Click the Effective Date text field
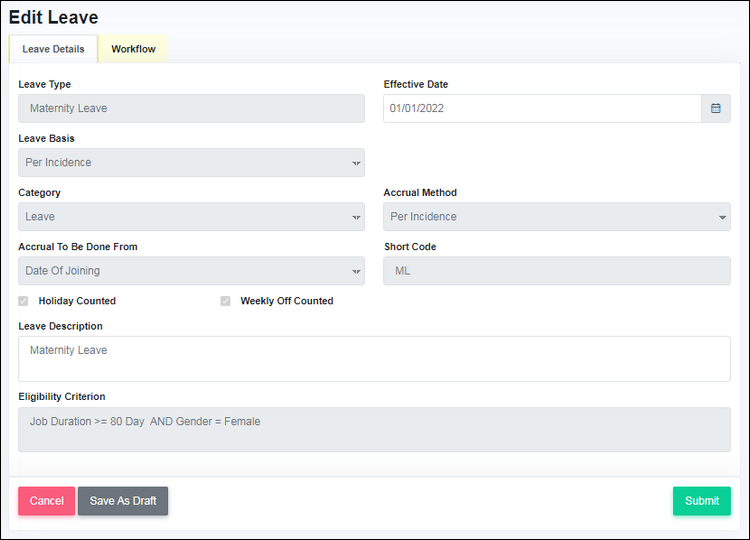 pos(542,109)
